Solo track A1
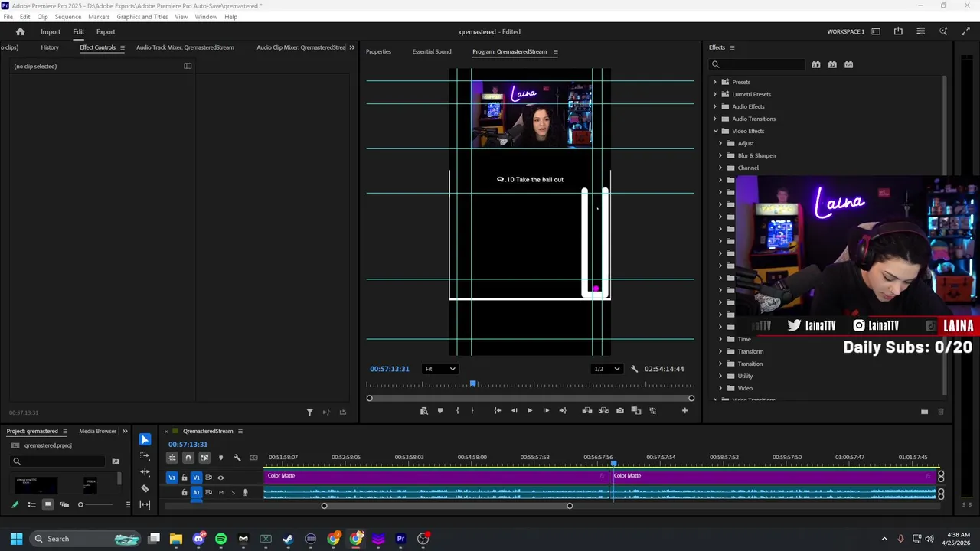This screenshot has width=980, height=551. pyautogui.click(x=233, y=492)
